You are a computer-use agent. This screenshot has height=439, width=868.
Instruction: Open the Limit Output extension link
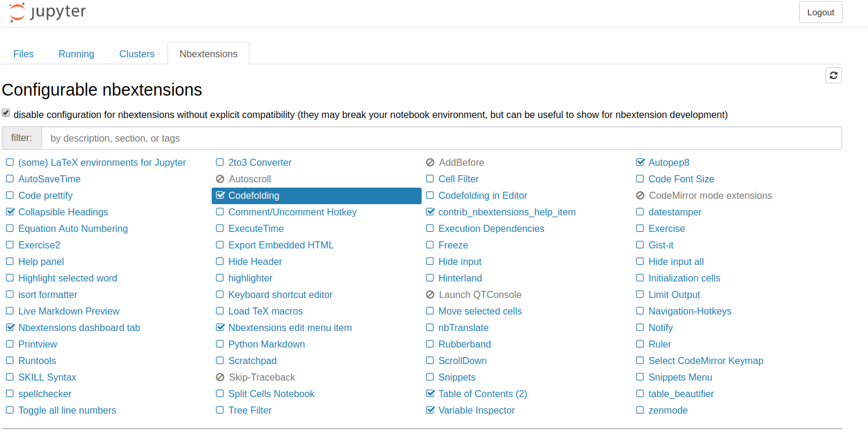(675, 294)
